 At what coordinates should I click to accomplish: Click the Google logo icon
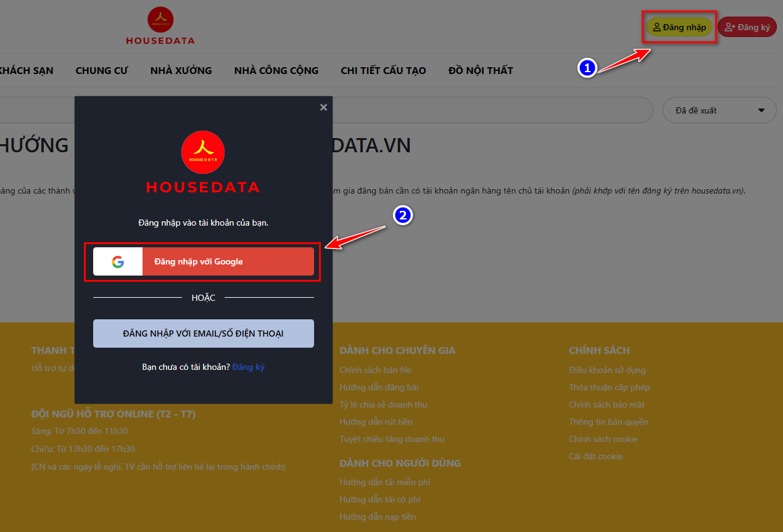(118, 261)
